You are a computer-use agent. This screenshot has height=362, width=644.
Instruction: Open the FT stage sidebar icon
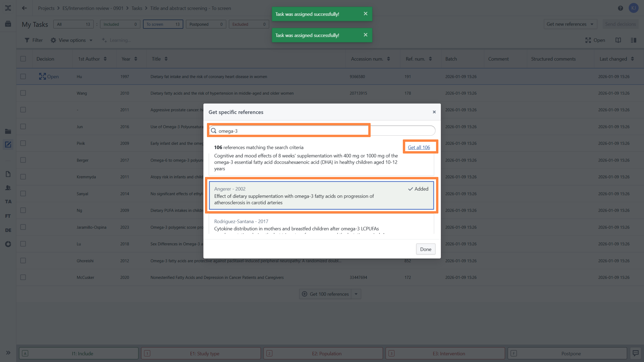8,216
